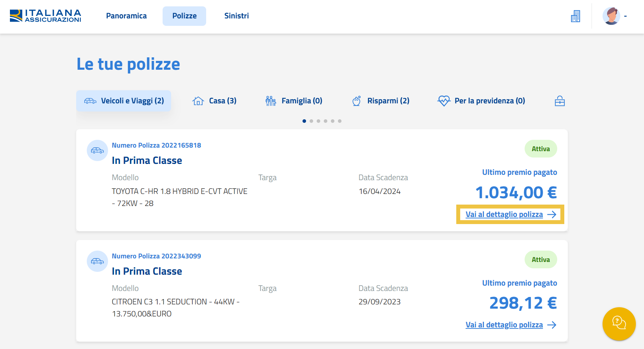Select the second carousel pagination dot

(311, 121)
